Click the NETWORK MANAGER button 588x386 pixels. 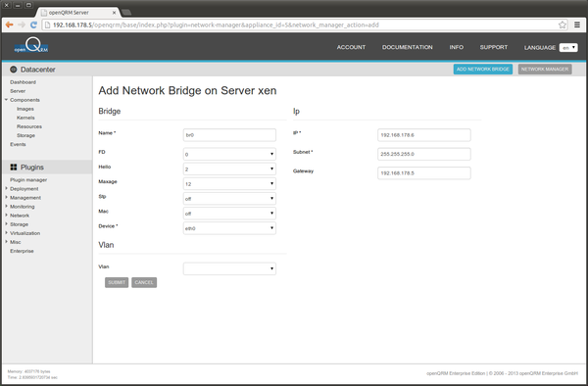point(545,70)
